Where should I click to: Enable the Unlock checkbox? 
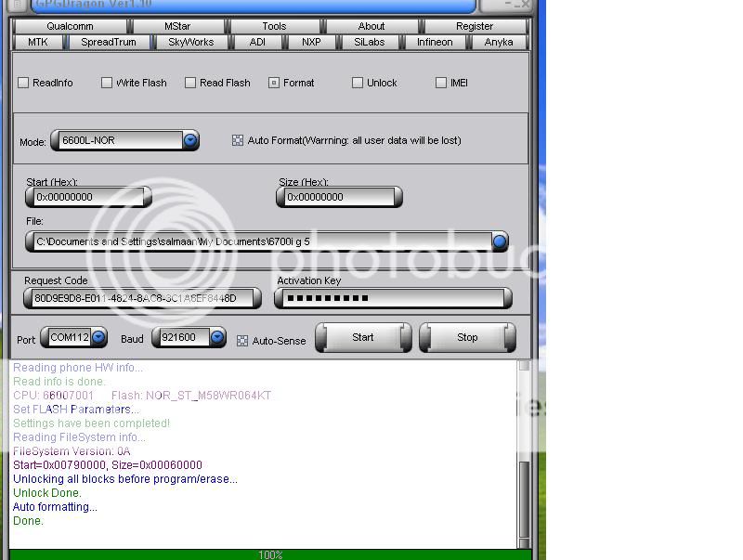point(358,83)
